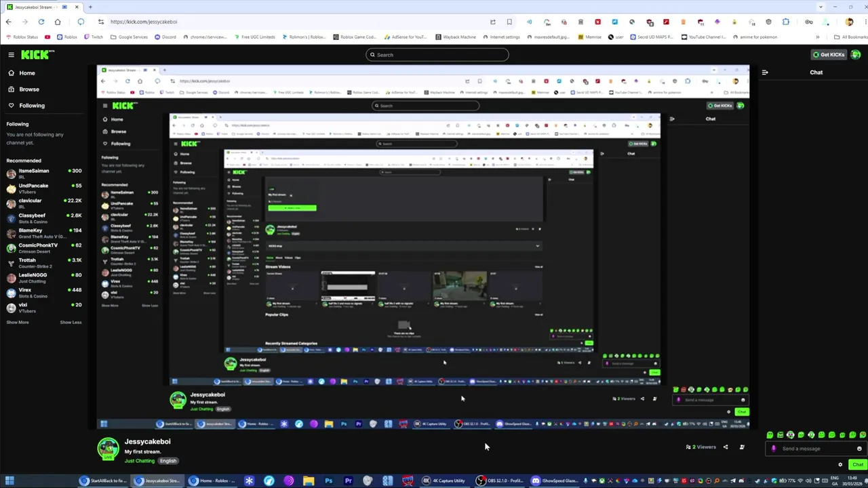Click the share icon beside viewers count
This screenshot has width=868, height=488.
pos(726,447)
